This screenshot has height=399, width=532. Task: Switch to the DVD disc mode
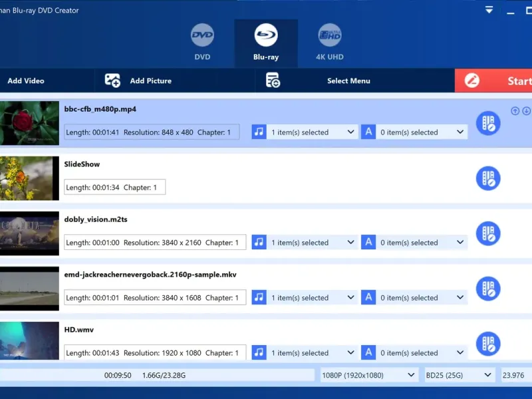(x=202, y=43)
